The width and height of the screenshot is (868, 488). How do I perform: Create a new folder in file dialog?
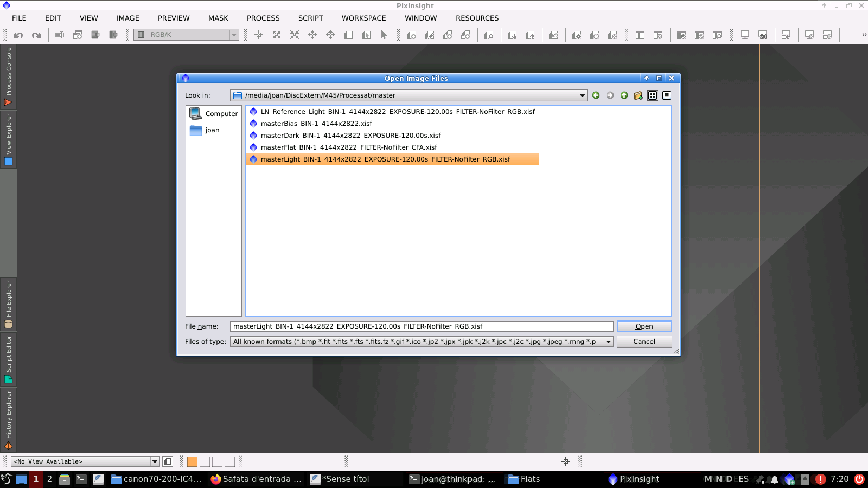pos(638,95)
